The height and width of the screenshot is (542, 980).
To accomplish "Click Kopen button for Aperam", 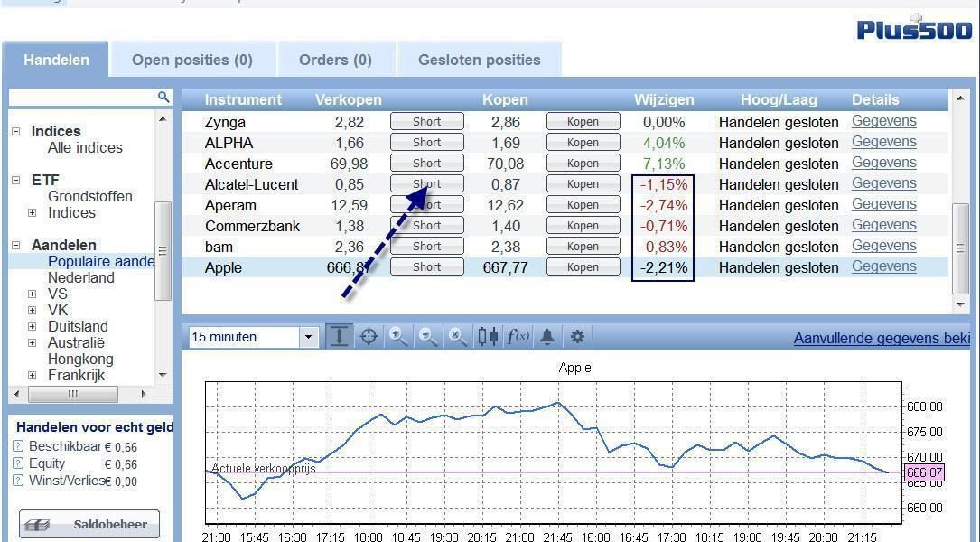I will tap(583, 204).
